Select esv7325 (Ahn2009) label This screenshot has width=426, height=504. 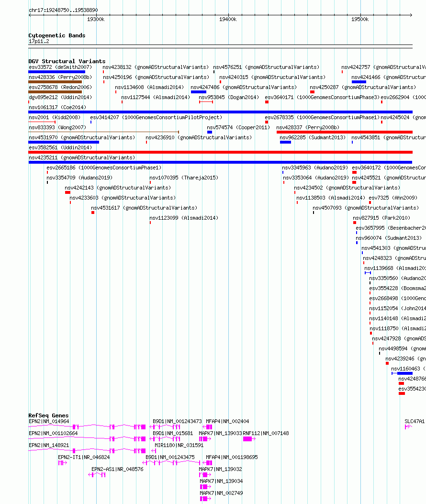point(393,198)
